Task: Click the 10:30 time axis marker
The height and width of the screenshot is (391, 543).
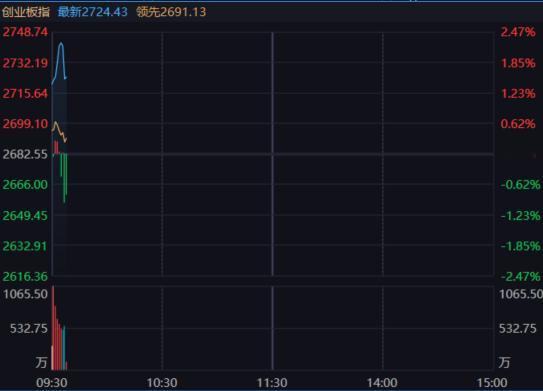Action: pos(162,383)
